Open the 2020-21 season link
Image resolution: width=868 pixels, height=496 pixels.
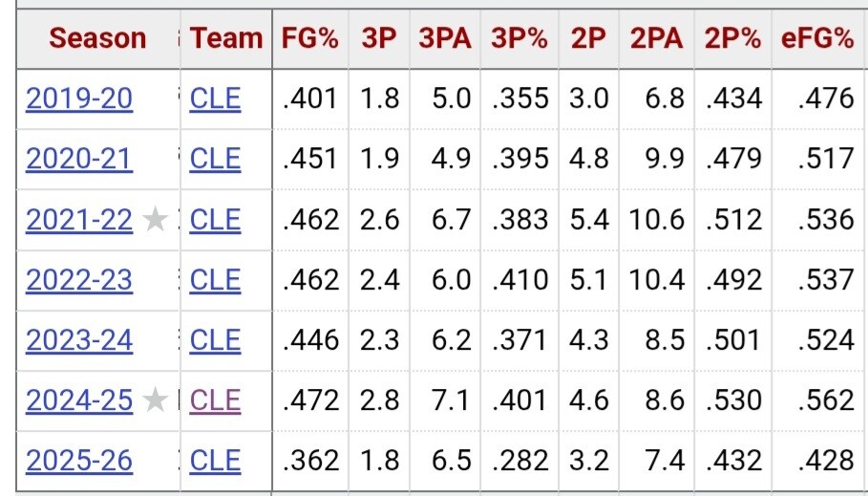[x=79, y=159]
